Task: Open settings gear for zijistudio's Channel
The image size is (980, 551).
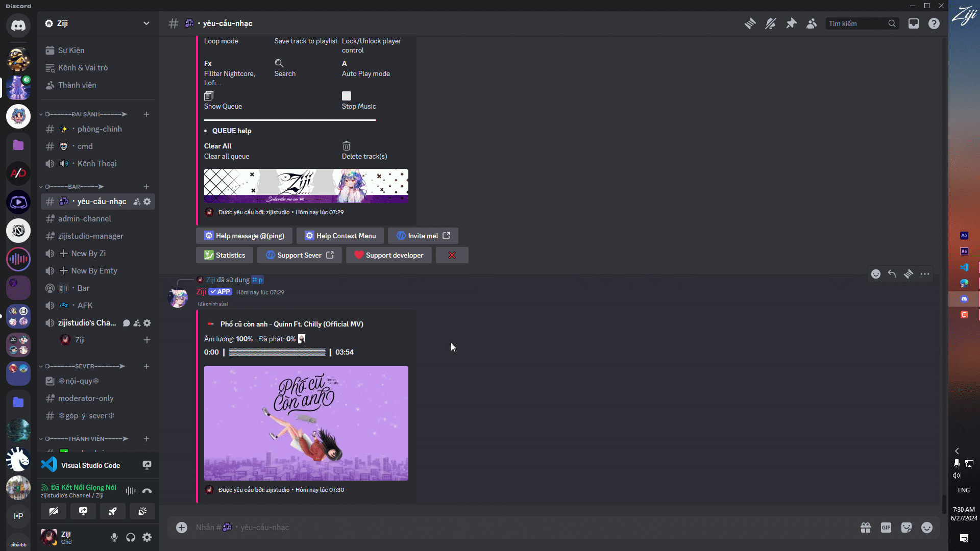Action: point(147,323)
